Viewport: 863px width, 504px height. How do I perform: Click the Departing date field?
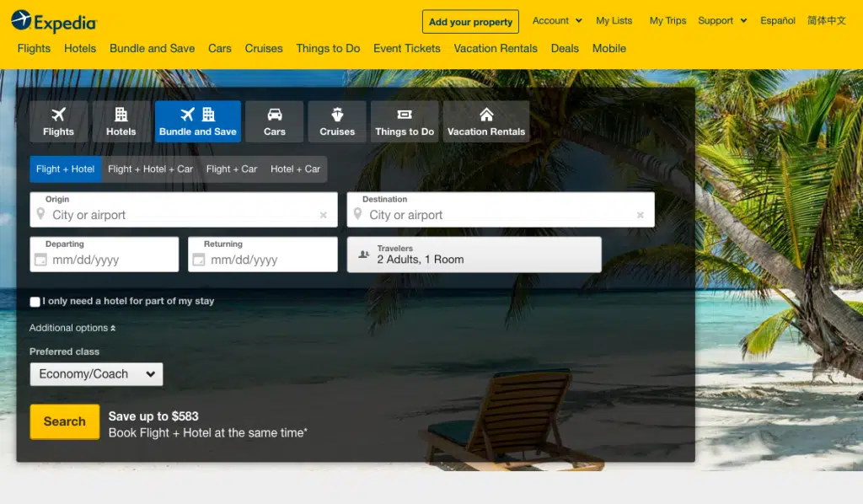click(105, 255)
